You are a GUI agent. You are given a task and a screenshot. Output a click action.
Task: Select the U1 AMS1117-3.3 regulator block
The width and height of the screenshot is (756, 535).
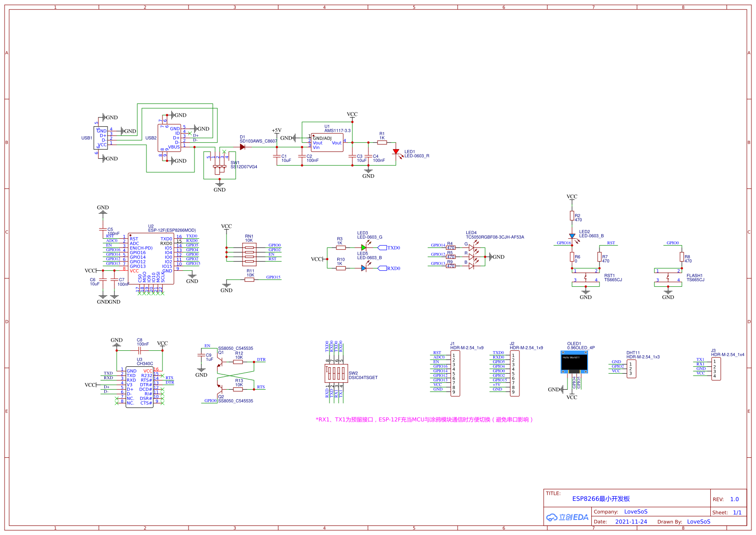coord(327,143)
